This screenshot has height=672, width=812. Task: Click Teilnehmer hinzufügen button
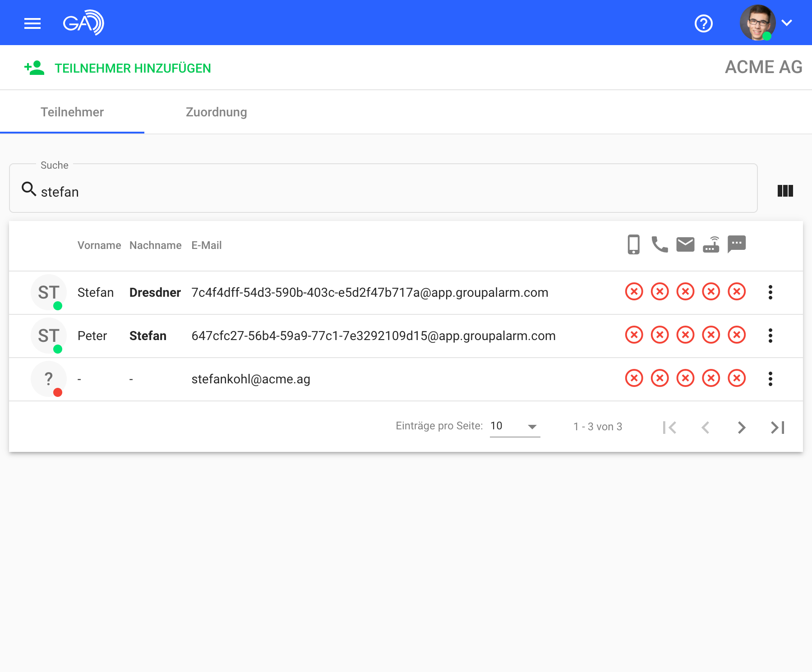(x=118, y=68)
